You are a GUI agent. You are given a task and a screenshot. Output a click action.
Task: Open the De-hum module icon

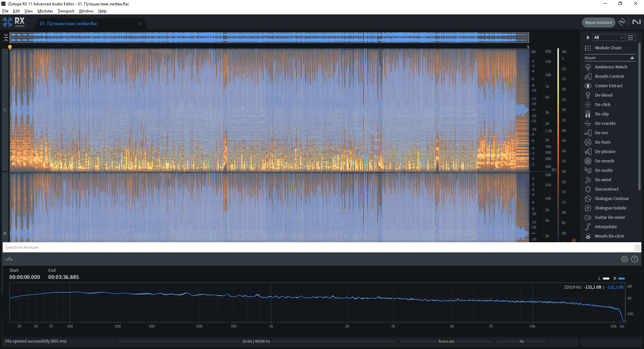click(588, 142)
